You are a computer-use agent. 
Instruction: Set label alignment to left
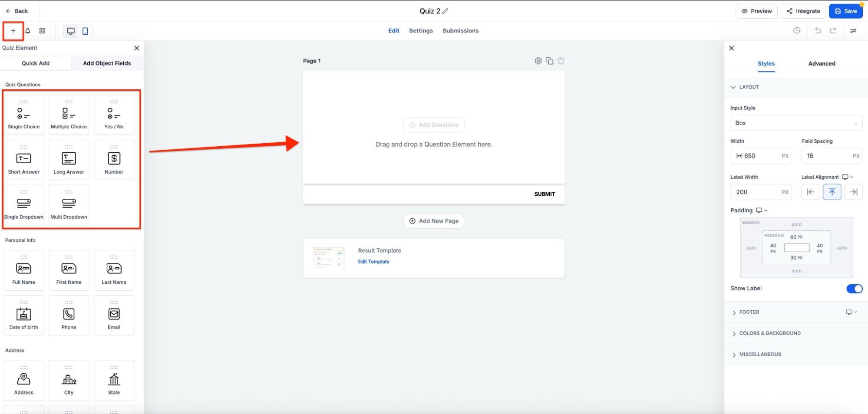click(x=810, y=192)
